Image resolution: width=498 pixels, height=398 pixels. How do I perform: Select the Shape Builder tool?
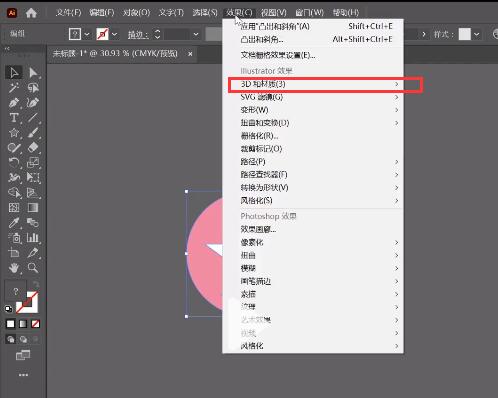coord(14,192)
